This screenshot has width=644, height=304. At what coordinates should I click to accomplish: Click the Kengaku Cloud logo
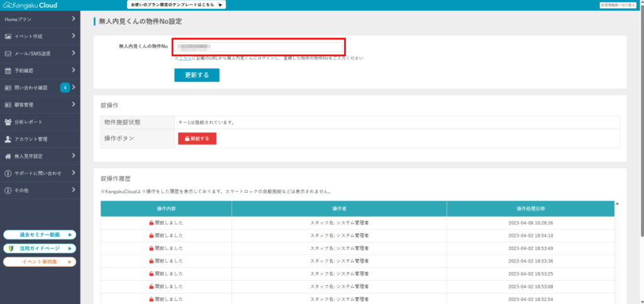tap(30, 5)
